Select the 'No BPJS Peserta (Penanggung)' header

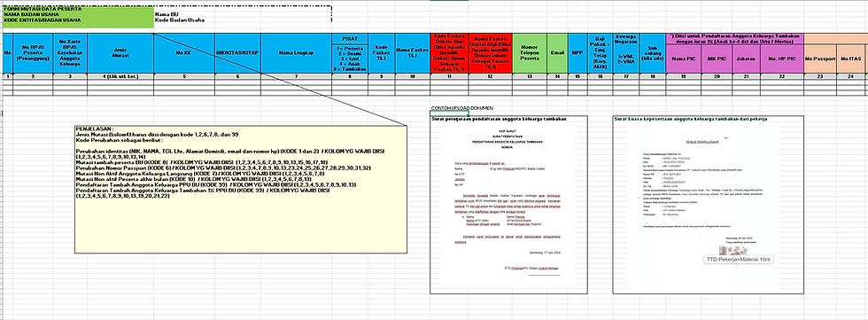(x=33, y=52)
